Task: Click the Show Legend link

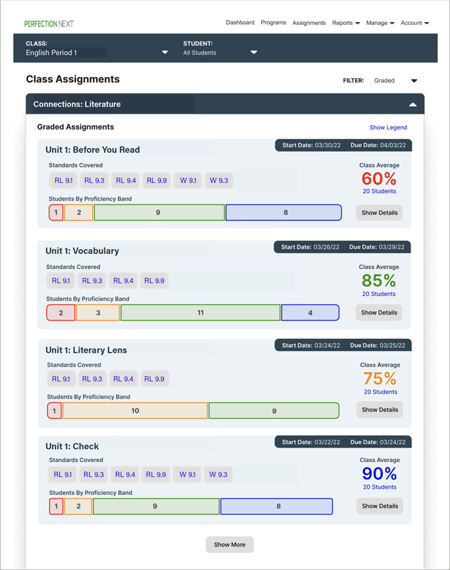Action: pyautogui.click(x=388, y=127)
